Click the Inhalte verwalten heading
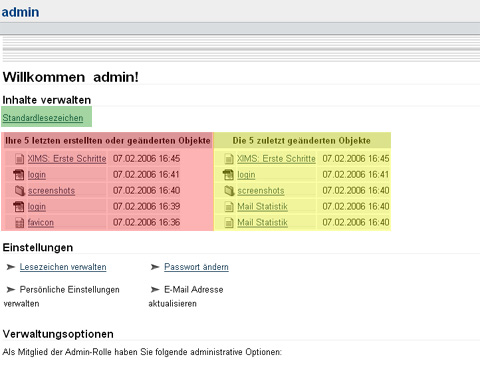Image resolution: width=480 pixels, height=365 pixels. (x=47, y=100)
